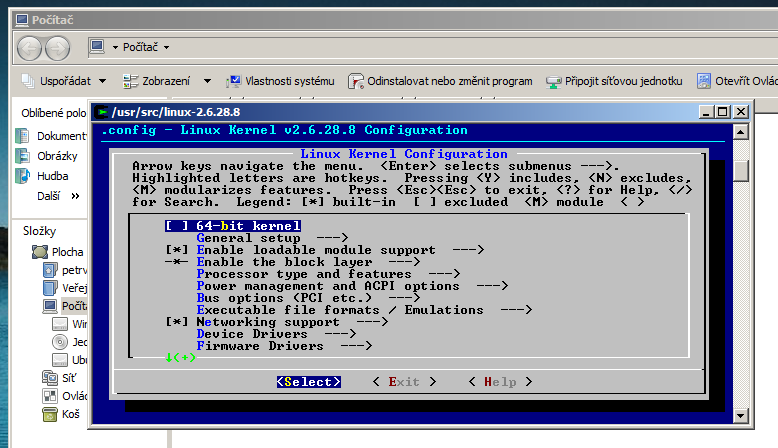Click terminal scrollbar up arrow
The width and height of the screenshot is (778, 448).
click(x=741, y=132)
